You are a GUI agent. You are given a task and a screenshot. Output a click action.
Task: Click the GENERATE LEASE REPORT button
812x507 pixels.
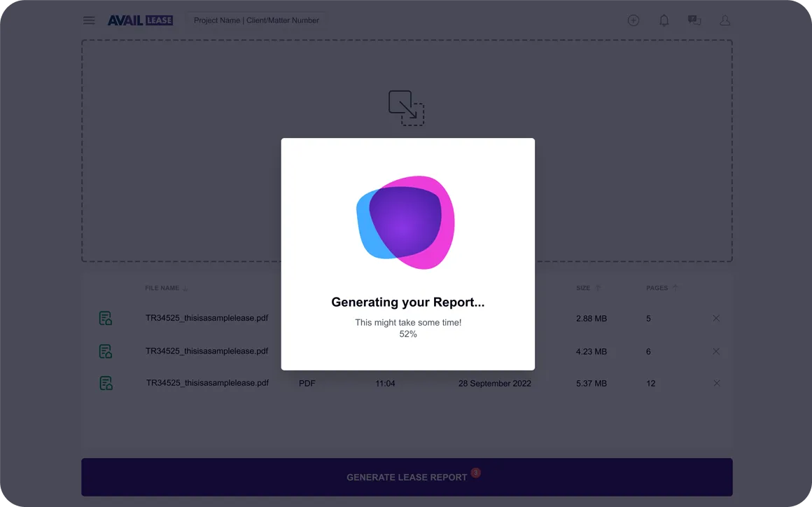[x=407, y=477]
